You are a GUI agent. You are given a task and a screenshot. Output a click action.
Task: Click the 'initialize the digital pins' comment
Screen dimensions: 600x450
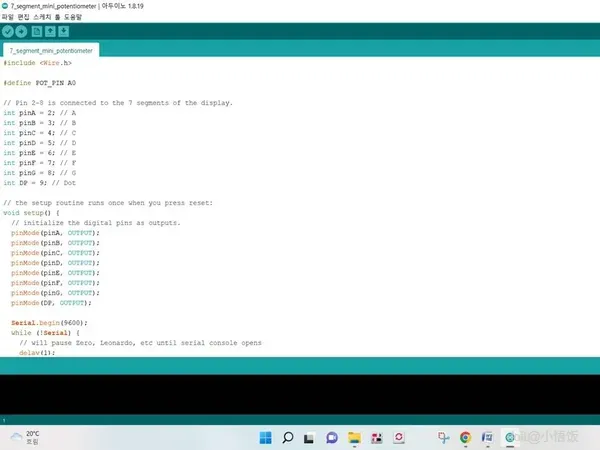pyautogui.click(x=96, y=223)
